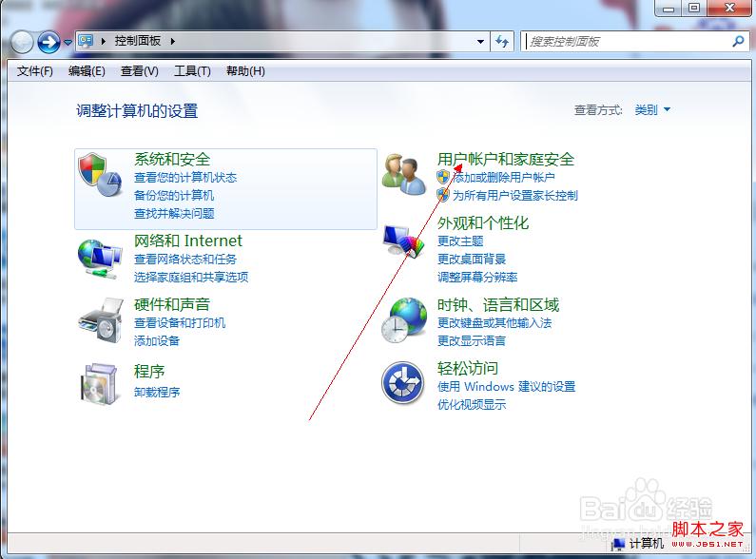This screenshot has width=756, height=559.
Task: Click 优化视频显示 link
Action: (472, 404)
